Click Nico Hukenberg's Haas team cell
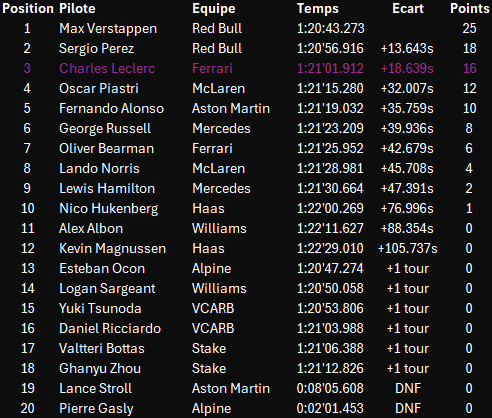Screen dimensions: 492x418 208,209
